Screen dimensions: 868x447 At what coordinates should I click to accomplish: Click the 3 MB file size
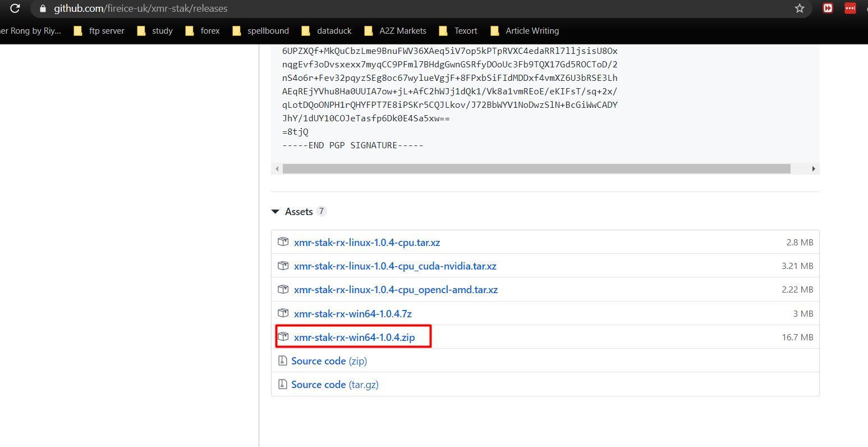coord(803,313)
